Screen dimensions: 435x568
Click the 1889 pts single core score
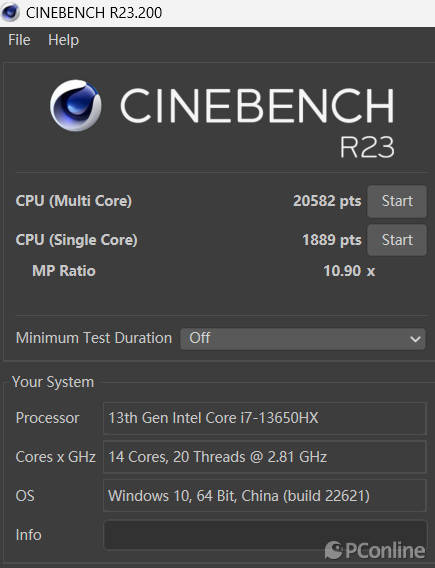(x=332, y=240)
